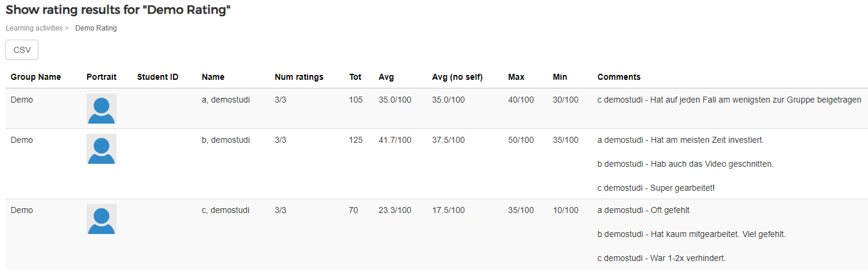Select the Demo Rating breadcrumb item

[96, 28]
